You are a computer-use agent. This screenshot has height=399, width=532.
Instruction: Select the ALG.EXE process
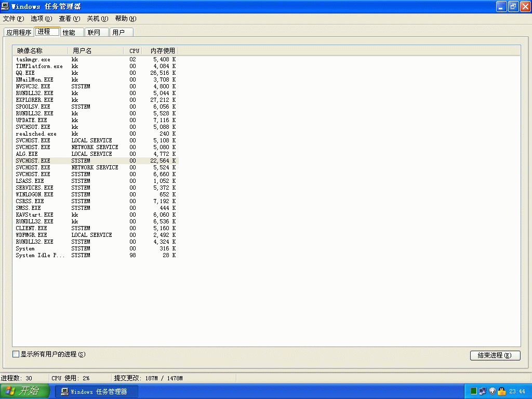tap(96, 154)
